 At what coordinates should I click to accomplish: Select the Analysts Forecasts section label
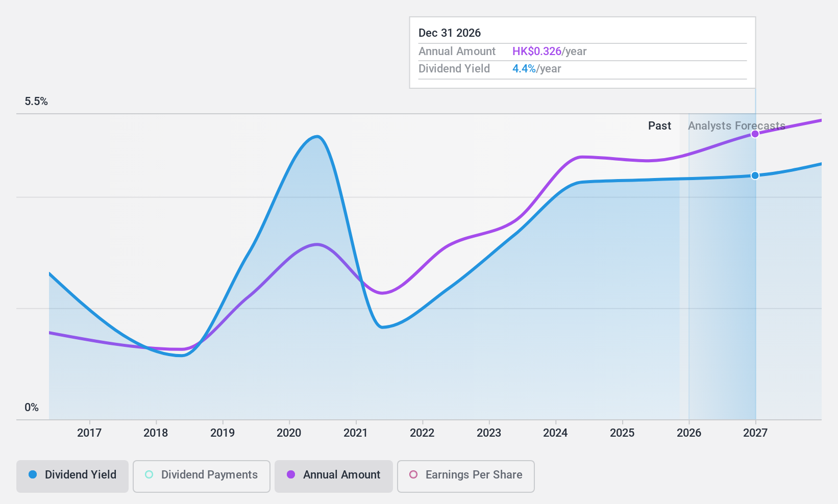[736, 125]
